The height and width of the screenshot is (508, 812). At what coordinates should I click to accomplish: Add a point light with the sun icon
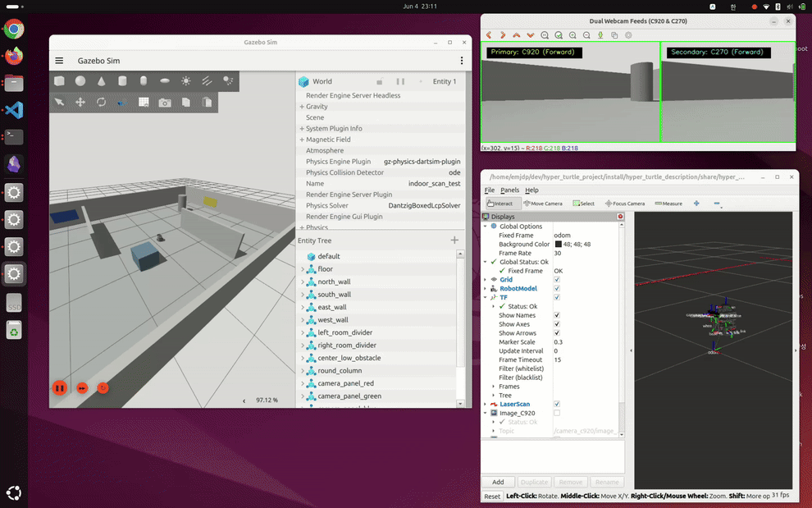pyautogui.click(x=186, y=81)
